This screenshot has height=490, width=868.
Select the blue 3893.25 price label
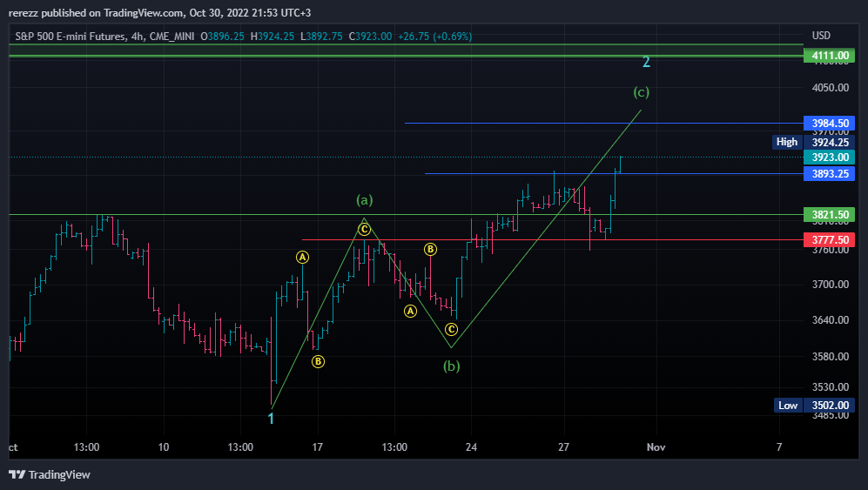(x=829, y=174)
